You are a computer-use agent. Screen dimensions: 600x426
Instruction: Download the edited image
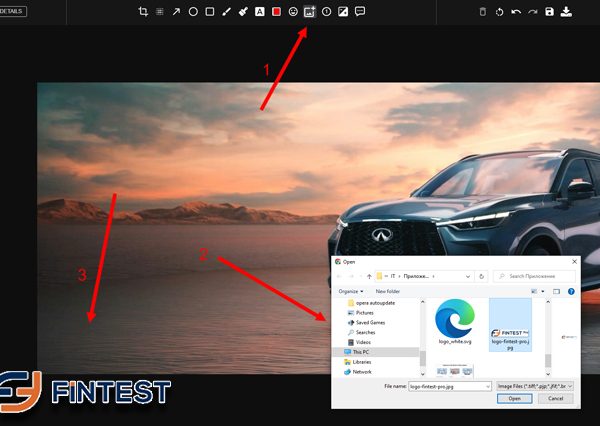point(566,12)
